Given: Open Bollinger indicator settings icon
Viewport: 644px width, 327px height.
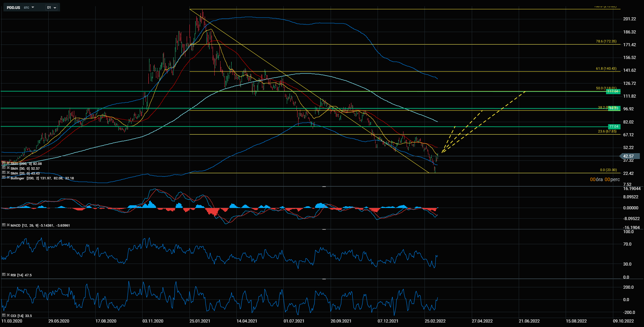Looking at the screenshot, I should coord(4,178).
